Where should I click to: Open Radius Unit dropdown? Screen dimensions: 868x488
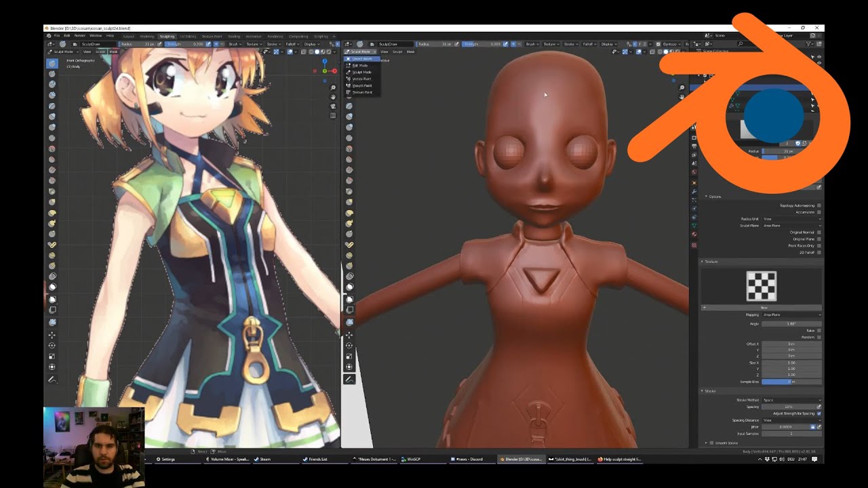tap(791, 219)
